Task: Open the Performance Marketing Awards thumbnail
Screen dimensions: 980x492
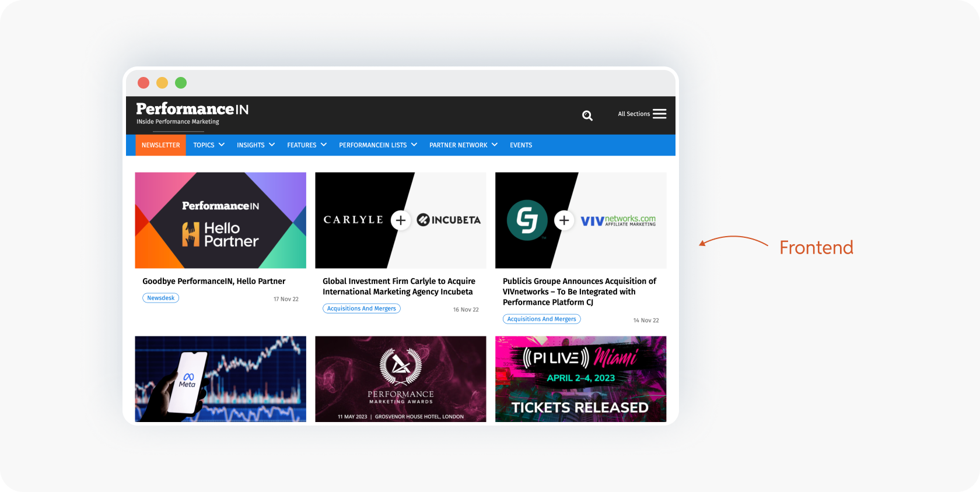Action: point(401,379)
